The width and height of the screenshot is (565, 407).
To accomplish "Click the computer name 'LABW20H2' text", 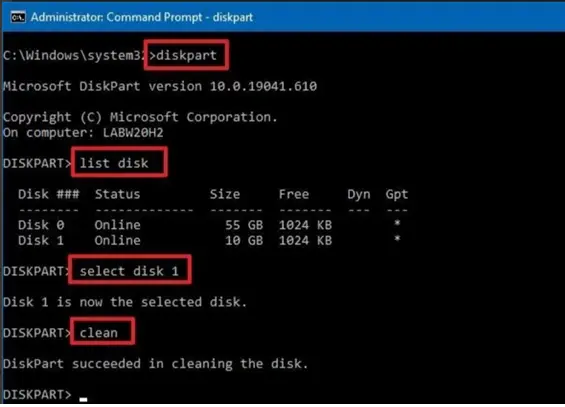I will click(133, 133).
